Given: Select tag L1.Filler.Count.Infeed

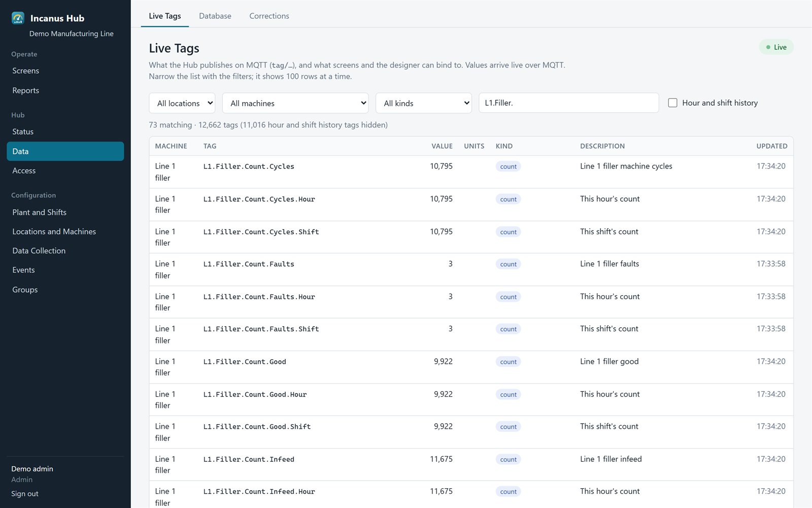Looking at the screenshot, I should [x=249, y=459].
